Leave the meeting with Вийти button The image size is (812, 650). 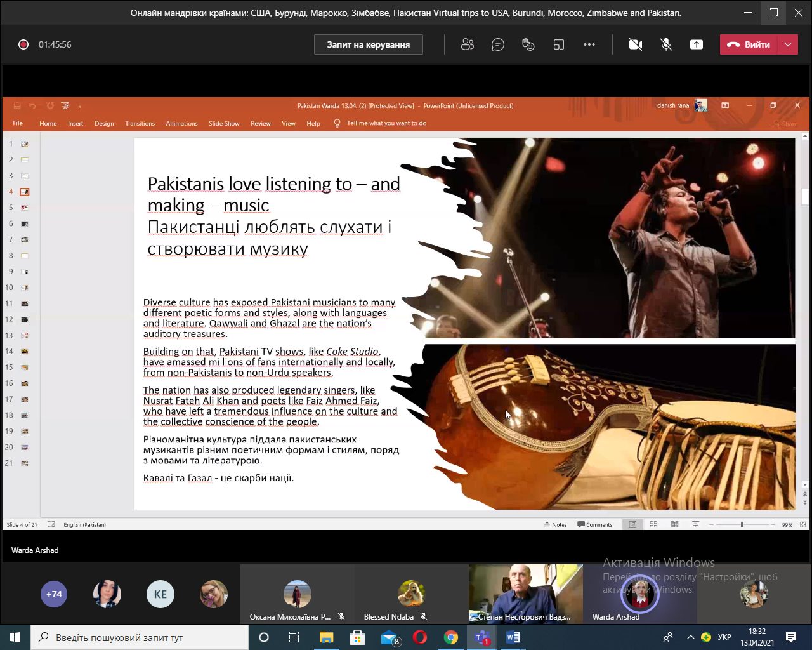(x=749, y=44)
